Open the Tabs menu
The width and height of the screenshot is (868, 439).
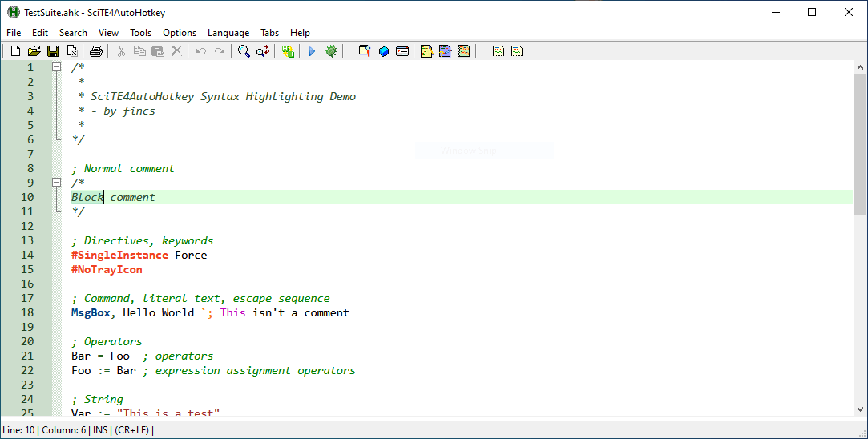(x=269, y=33)
